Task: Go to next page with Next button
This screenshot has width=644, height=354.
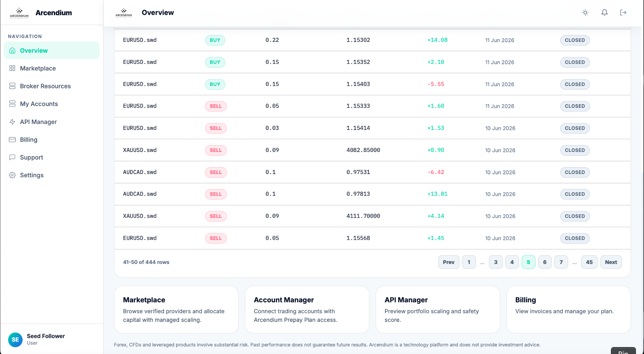Action: (611, 262)
